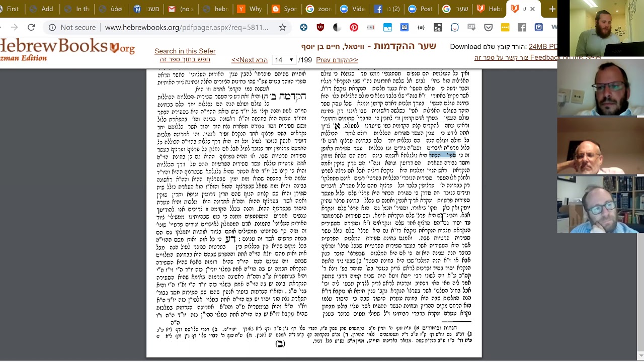Switch to the Google 'שער' tab
Viewport: 644px width, 362px height.
[x=455, y=9]
